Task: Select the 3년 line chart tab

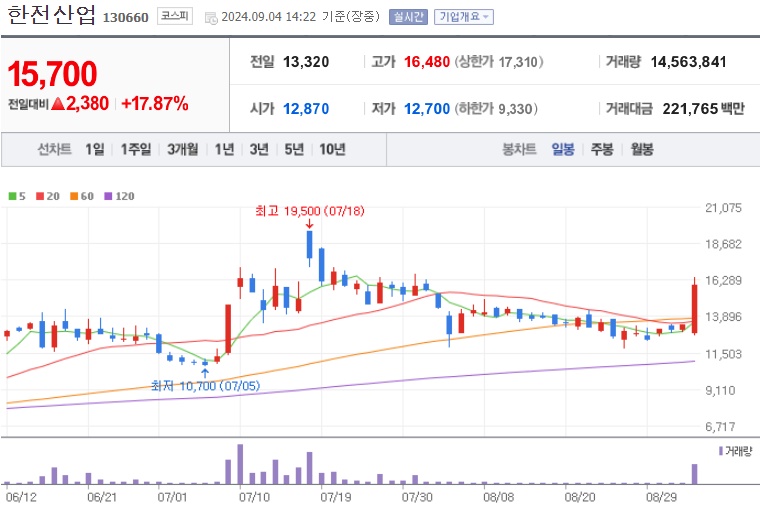Action: (x=259, y=149)
